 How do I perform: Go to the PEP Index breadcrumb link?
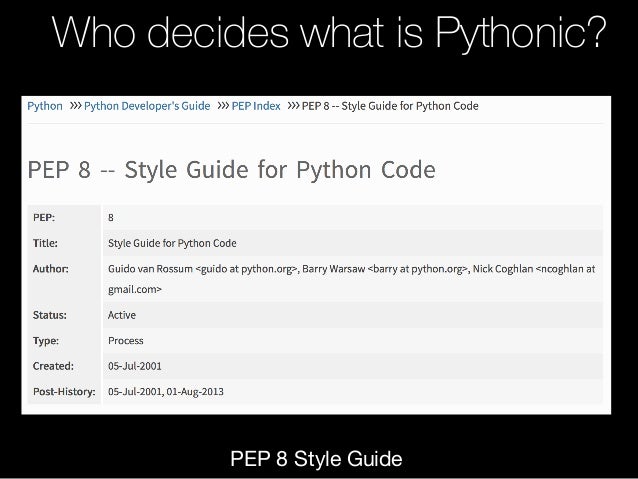[x=256, y=106]
